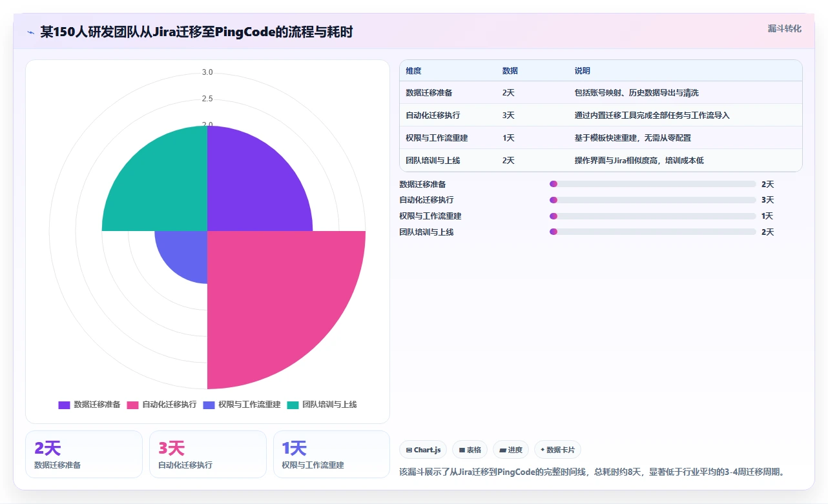Click the chart title about Jira to PingCode

pyautogui.click(x=196, y=32)
